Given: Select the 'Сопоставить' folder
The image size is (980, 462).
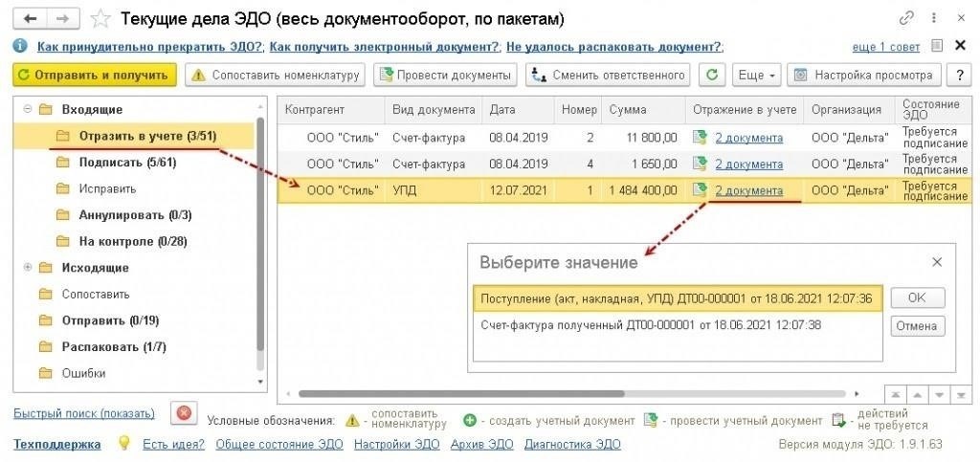Looking at the screenshot, I should pos(95,294).
